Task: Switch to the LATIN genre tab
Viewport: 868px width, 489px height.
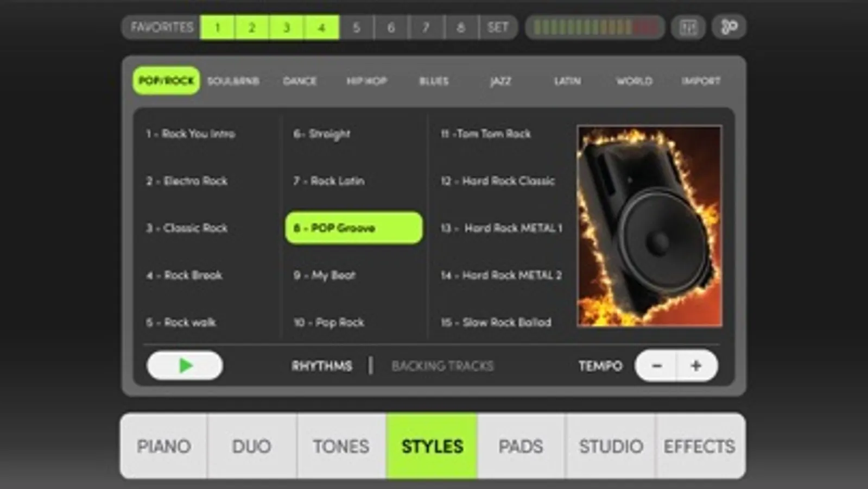Action: 567,81
